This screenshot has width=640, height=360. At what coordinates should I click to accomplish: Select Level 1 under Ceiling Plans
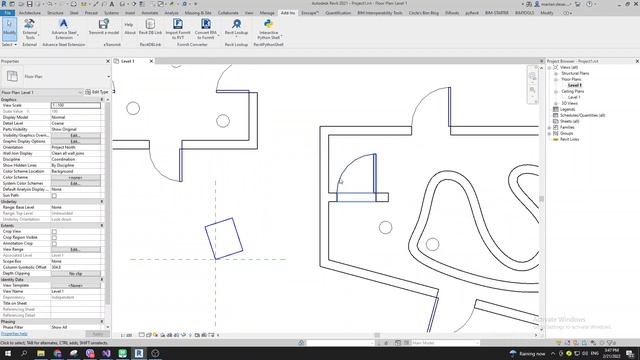coord(574,98)
